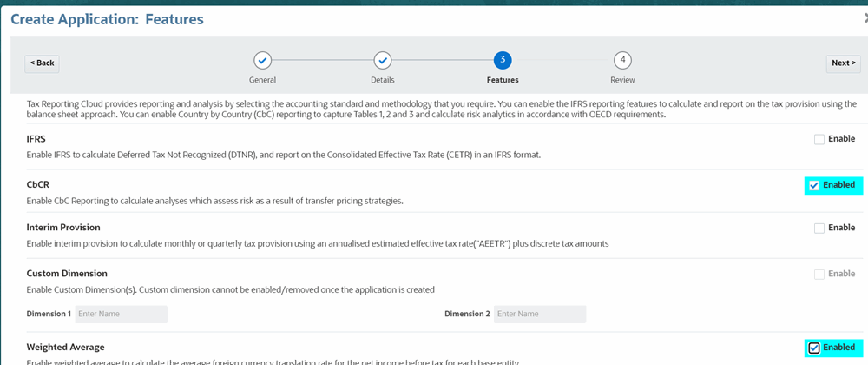This screenshot has height=365, width=868.
Task: Click the Features step label
Action: pyautogui.click(x=503, y=80)
